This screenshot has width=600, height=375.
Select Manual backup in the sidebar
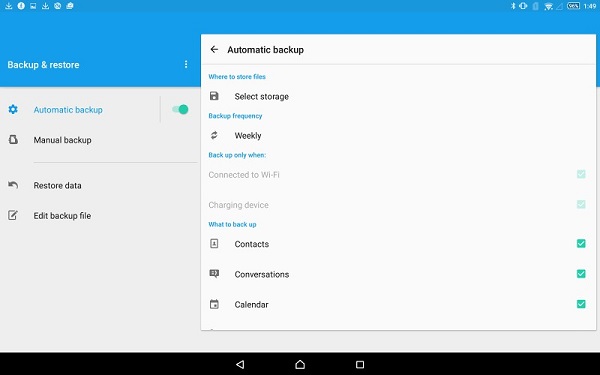pos(99,140)
